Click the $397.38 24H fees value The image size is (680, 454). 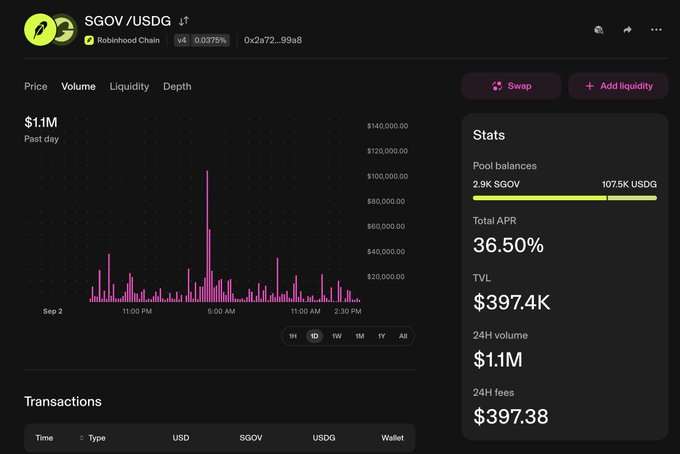coord(511,417)
